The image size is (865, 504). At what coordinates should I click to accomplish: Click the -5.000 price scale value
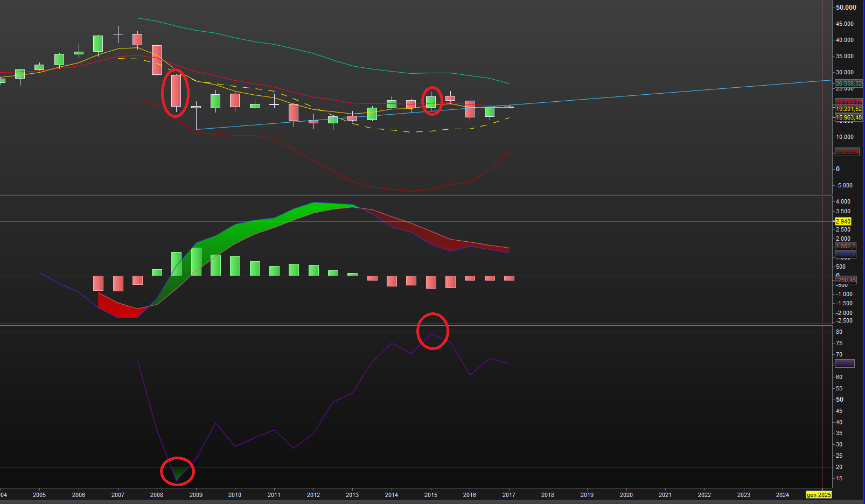pos(843,185)
